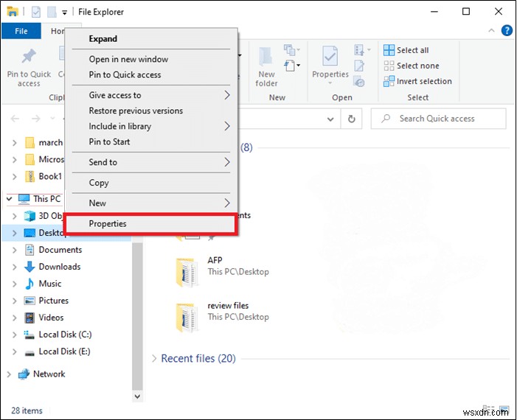This screenshot has height=420, width=517.
Task: Choose Expand in the context menu
Action: pos(151,39)
